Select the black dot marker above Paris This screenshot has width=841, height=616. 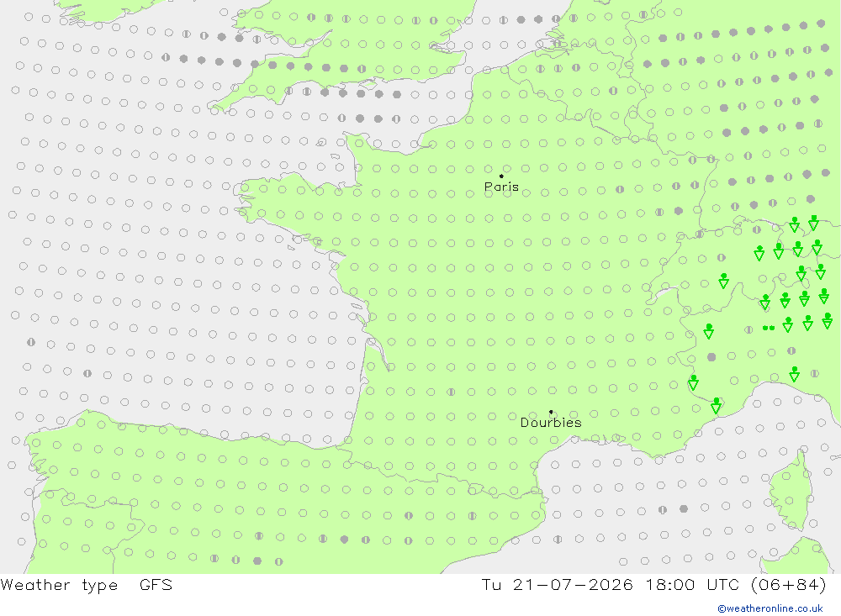[x=501, y=176]
